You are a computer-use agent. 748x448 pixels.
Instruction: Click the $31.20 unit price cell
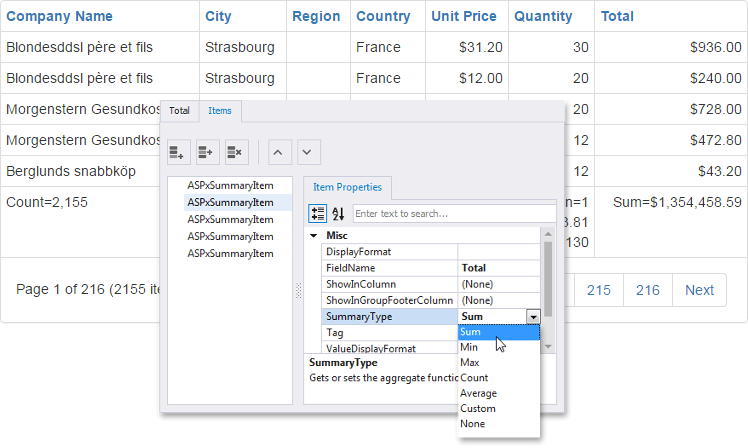[467, 47]
